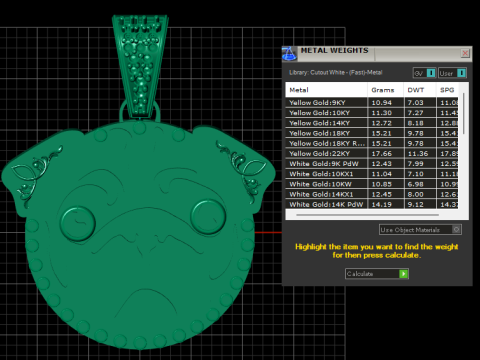This screenshot has height=360, width=480.
Task: Click the SPG column header
Action: tap(447, 90)
